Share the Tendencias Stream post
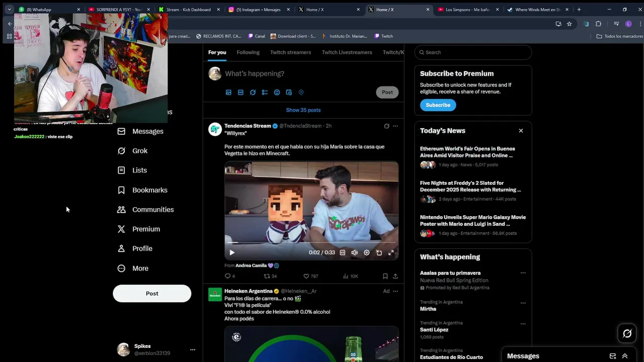The image size is (644, 362). coord(395,276)
